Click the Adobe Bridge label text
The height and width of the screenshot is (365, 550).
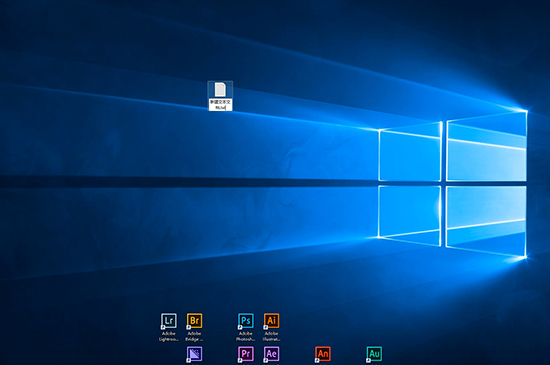point(194,336)
